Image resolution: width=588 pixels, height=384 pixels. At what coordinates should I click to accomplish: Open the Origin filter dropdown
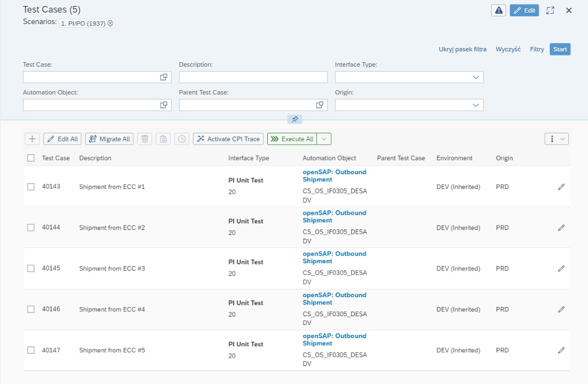click(x=475, y=105)
